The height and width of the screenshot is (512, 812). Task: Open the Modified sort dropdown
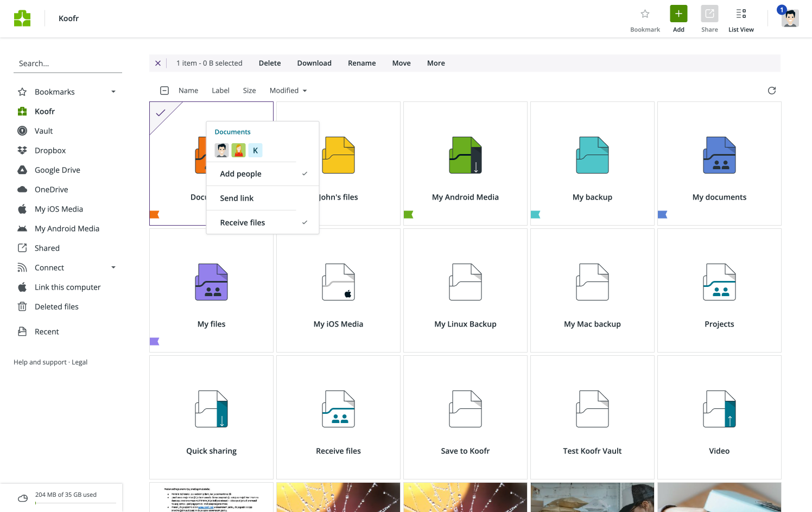pos(288,91)
